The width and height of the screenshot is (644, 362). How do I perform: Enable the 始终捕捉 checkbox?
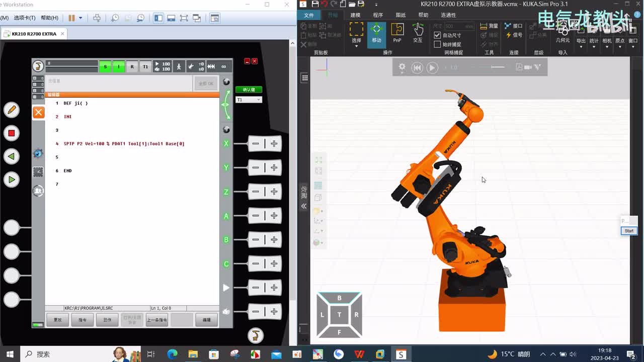[x=437, y=44]
